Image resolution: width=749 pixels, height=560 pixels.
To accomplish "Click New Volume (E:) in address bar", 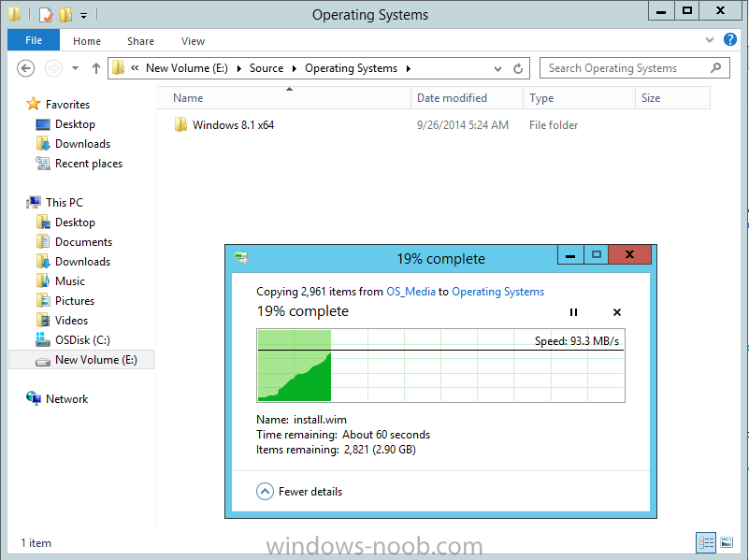I will (187, 68).
